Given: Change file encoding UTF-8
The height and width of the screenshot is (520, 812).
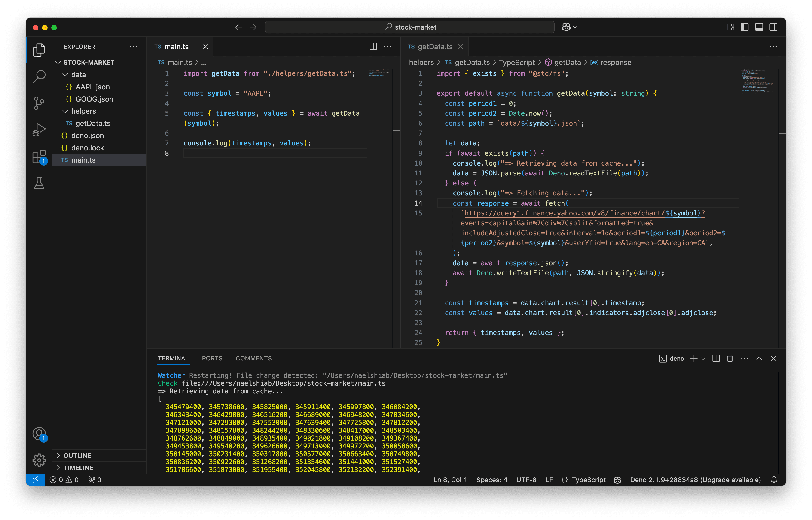Looking at the screenshot, I should click(526, 480).
